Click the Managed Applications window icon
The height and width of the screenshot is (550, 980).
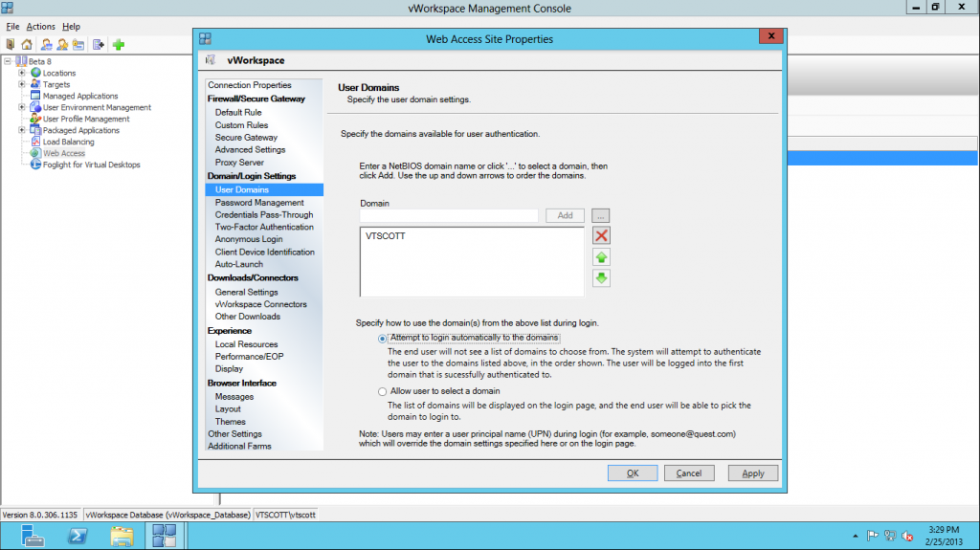coord(35,96)
